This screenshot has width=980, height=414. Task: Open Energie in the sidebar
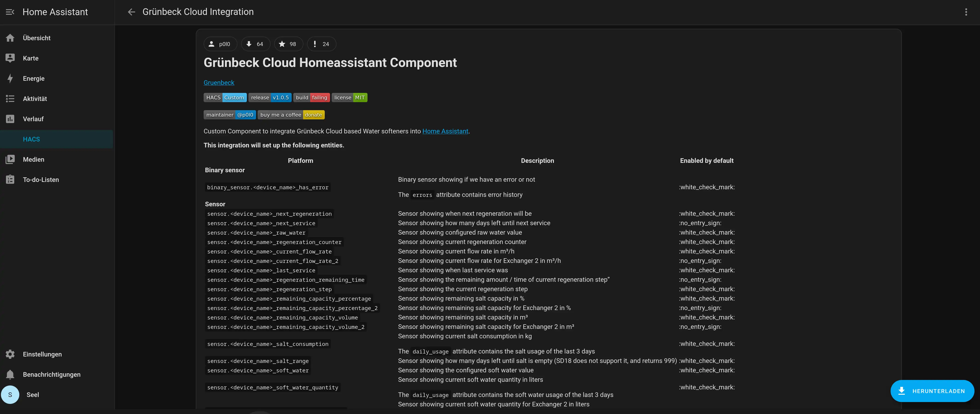57,78
